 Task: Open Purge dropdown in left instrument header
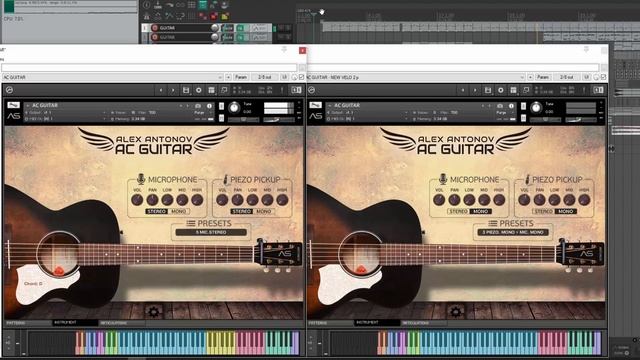point(202,113)
